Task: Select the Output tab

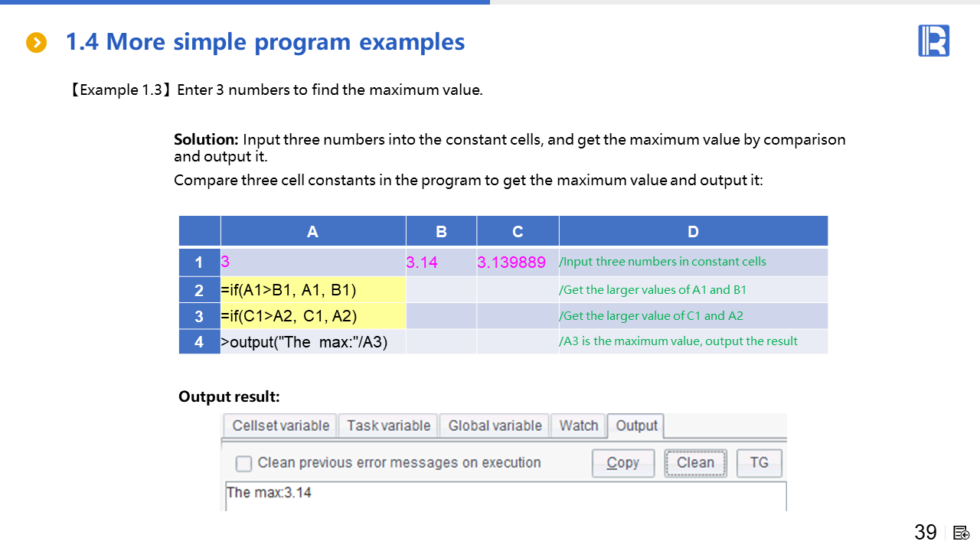Action: [636, 426]
